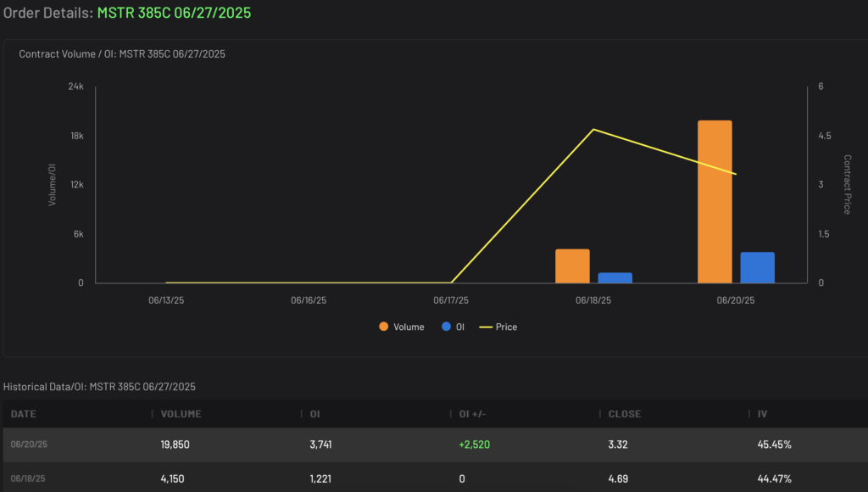Click the Contract Volume / OI chart title
The width and height of the screenshot is (868, 492).
(122, 53)
